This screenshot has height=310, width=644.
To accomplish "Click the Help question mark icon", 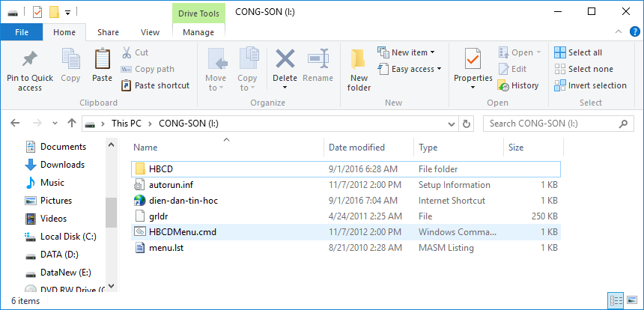I will pyautogui.click(x=635, y=32).
